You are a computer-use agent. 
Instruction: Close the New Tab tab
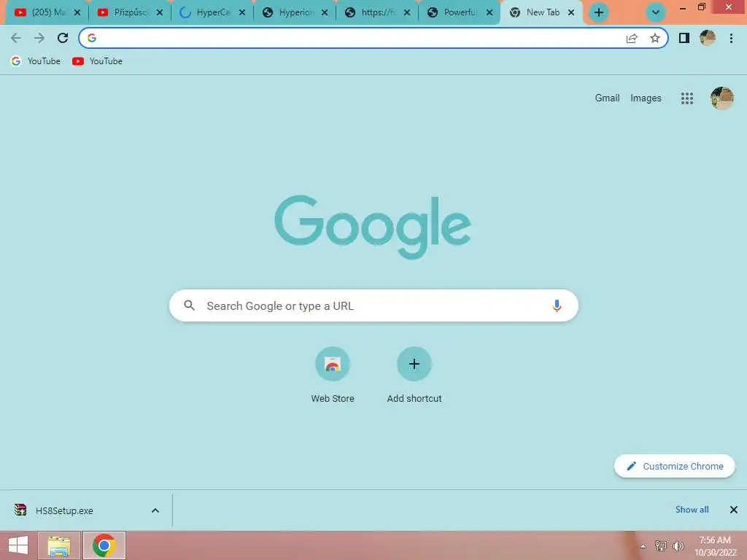point(571,12)
